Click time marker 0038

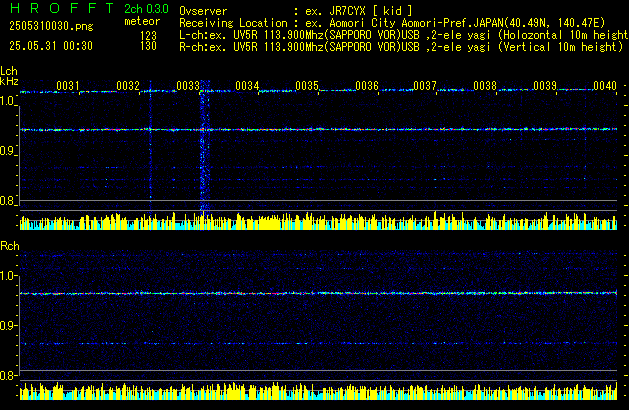[x=485, y=86]
